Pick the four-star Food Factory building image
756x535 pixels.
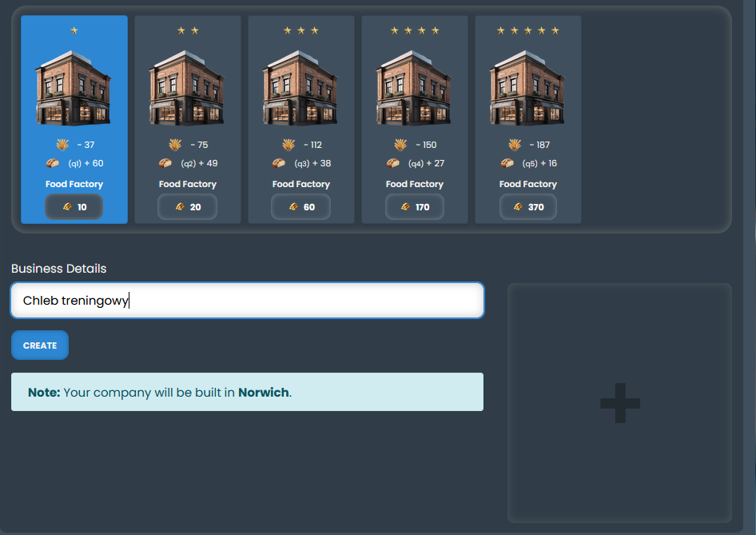414,88
